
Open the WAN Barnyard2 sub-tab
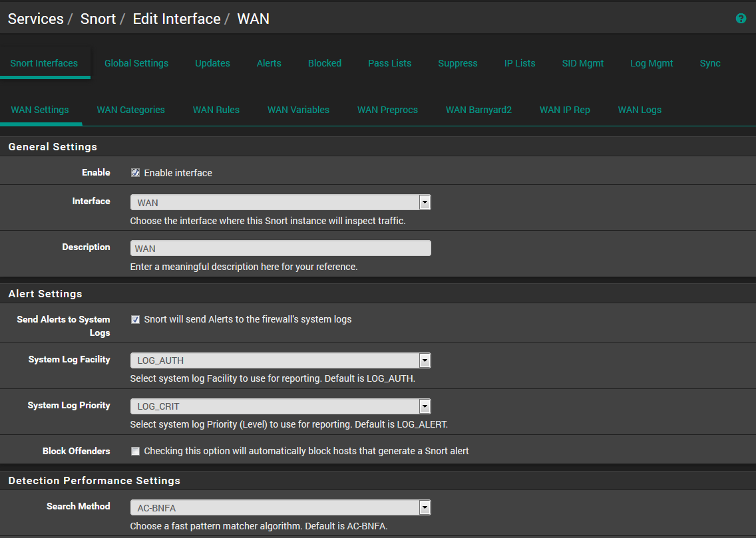pos(478,110)
